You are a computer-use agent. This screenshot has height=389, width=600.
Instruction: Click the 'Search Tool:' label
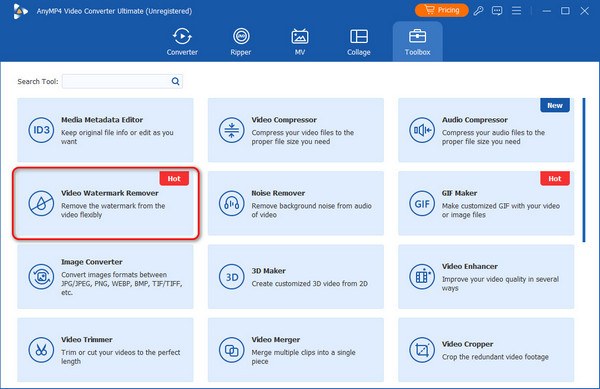[38, 81]
